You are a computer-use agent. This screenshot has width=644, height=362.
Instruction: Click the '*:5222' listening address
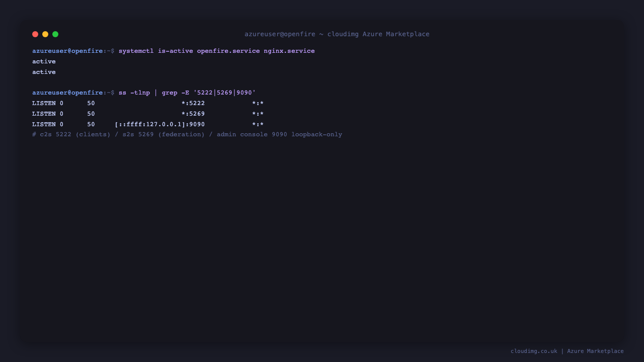click(x=193, y=104)
